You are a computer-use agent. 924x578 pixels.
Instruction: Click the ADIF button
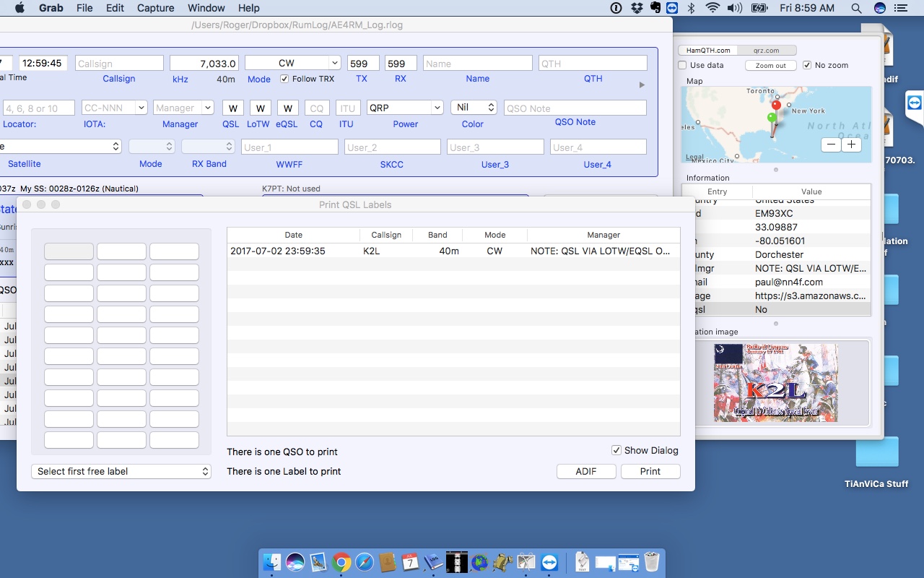[x=586, y=471]
